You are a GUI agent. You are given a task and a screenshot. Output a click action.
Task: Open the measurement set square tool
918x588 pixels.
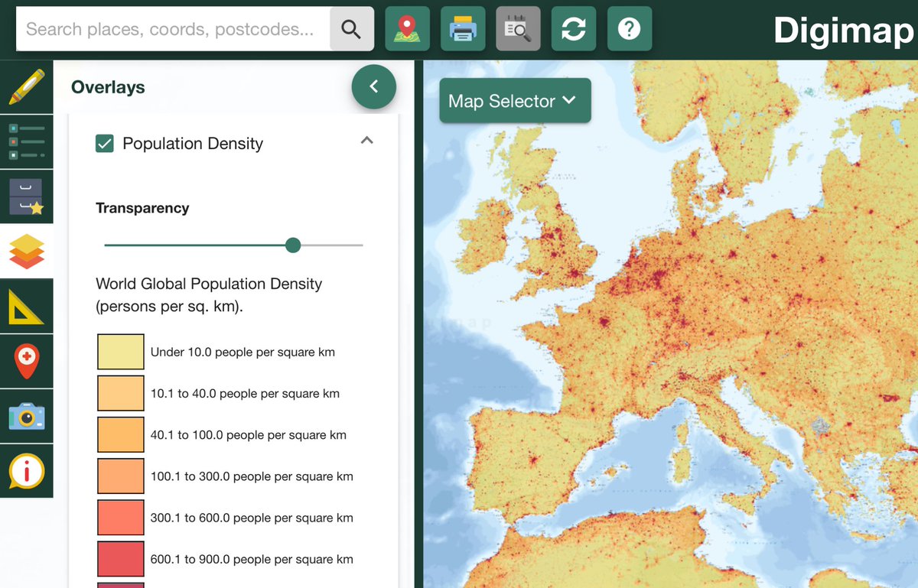pyautogui.click(x=27, y=307)
